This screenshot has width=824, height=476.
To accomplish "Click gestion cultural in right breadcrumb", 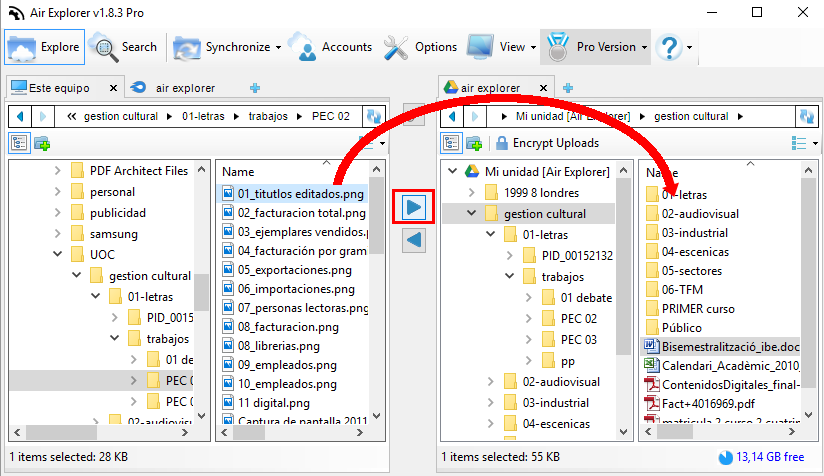I will [x=691, y=116].
